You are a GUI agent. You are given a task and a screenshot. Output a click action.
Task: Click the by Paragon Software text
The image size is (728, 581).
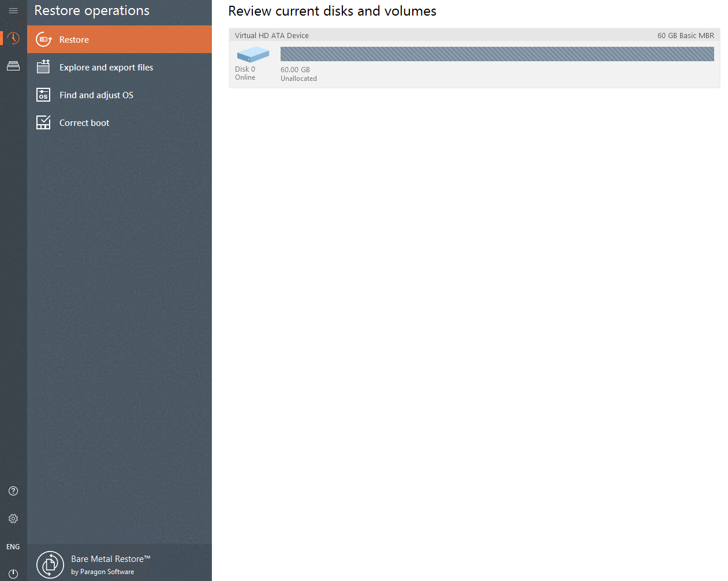tap(103, 572)
